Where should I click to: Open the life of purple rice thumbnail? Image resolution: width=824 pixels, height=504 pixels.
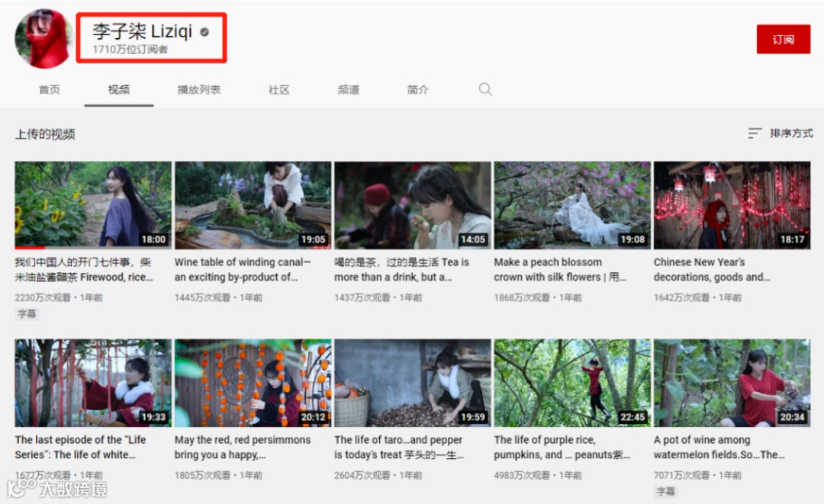point(572,383)
